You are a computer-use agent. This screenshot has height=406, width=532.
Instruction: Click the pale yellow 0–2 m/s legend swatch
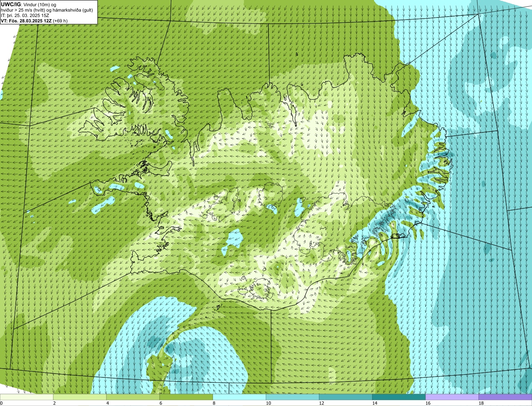click(27, 397)
